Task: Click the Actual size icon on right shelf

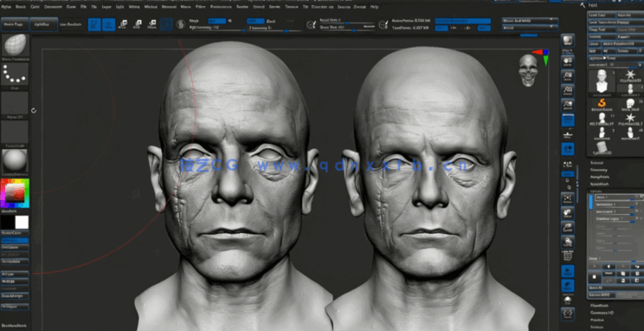Action: 568,91
